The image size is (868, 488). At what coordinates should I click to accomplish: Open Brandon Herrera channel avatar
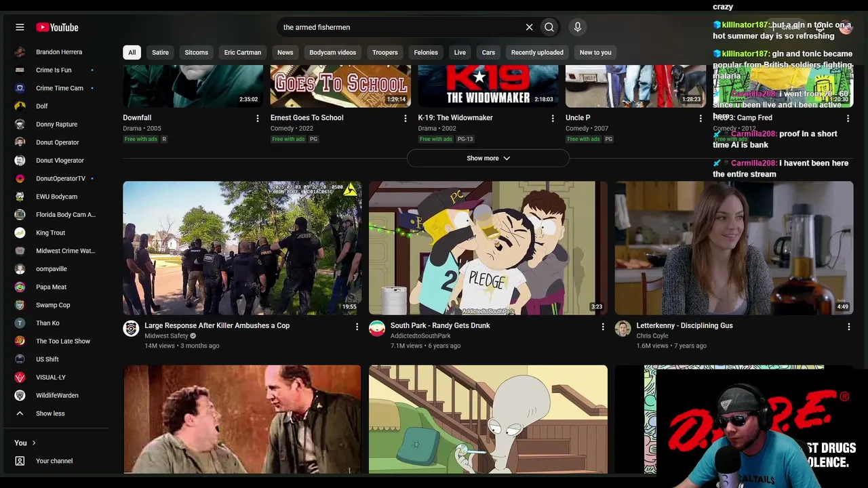(20, 52)
